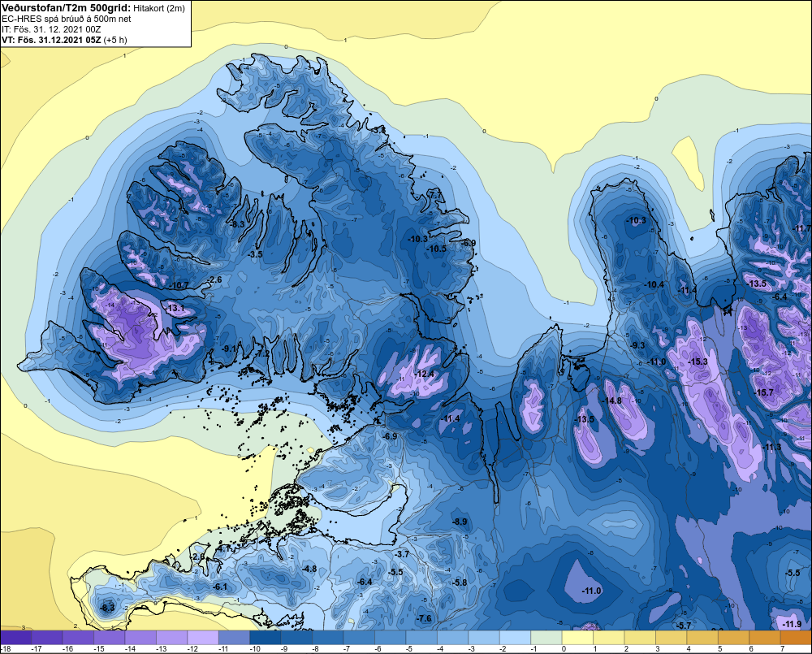Click orange legend swatch between 6 and 7
The image size is (812, 654).
765,637
